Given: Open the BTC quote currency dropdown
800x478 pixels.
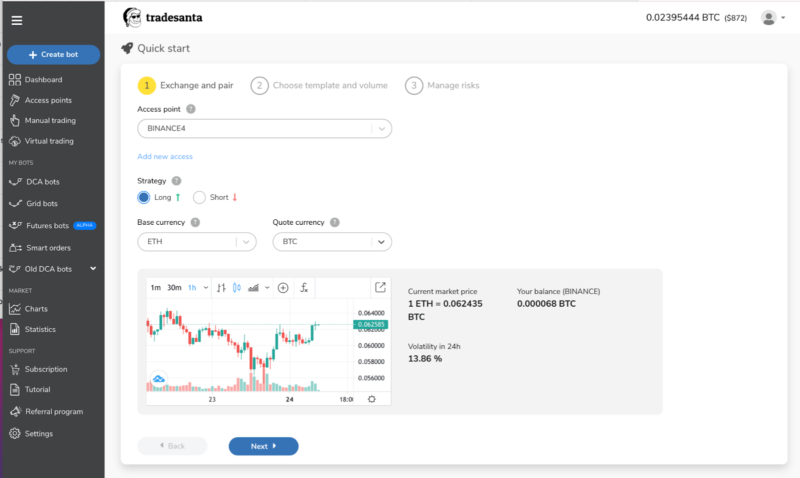Looking at the screenshot, I should coord(332,242).
